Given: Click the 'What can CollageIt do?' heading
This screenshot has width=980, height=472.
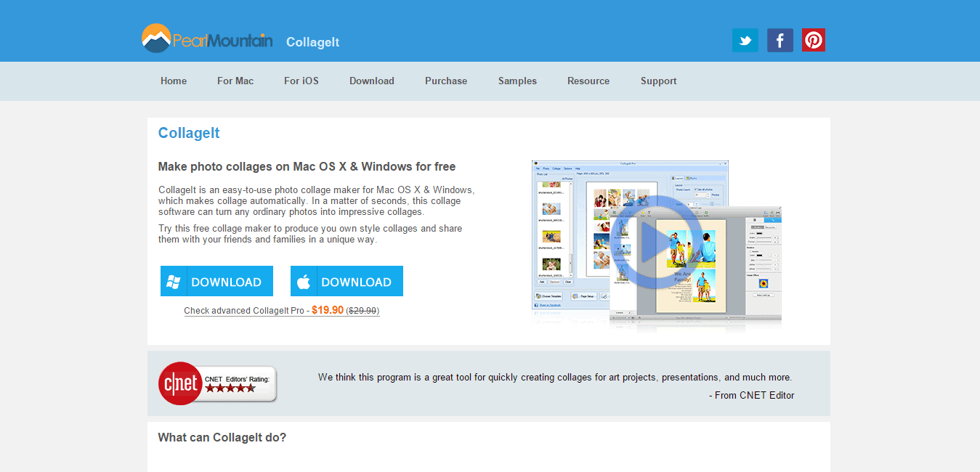Looking at the screenshot, I should pos(222,437).
